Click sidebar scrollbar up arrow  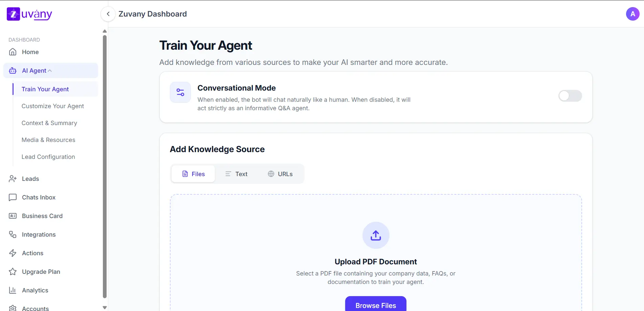coord(105,31)
